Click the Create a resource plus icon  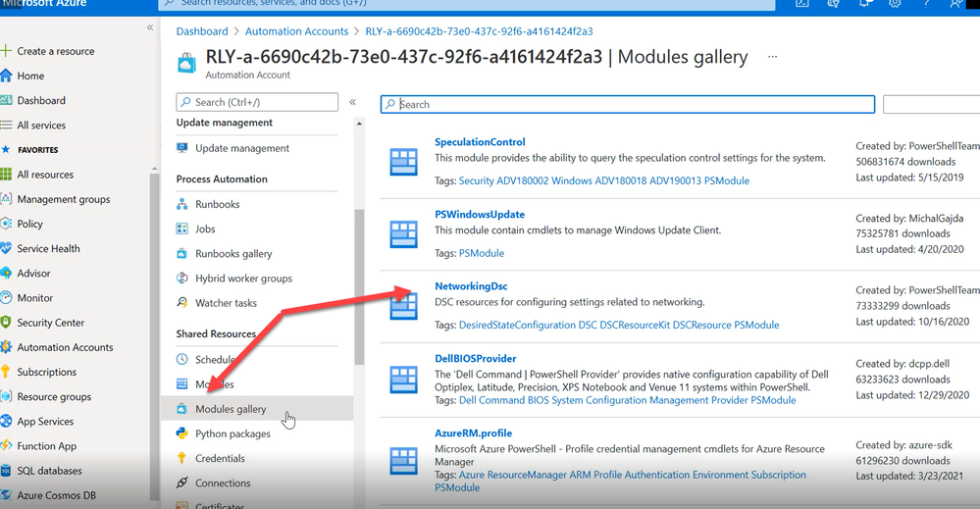(6, 51)
